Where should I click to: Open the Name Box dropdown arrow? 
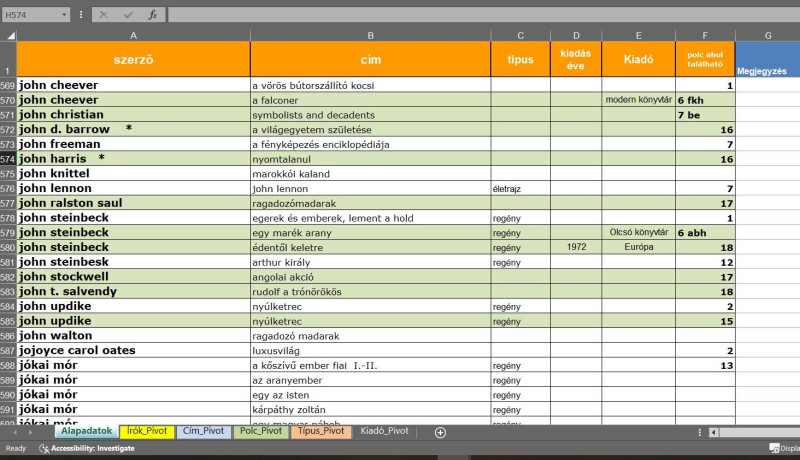[x=64, y=15]
